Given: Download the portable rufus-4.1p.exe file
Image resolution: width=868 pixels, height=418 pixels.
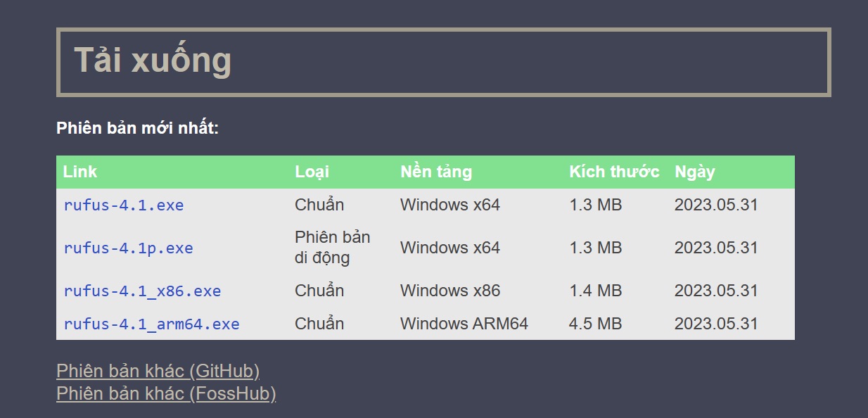Looking at the screenshot, I should [128, 248].
